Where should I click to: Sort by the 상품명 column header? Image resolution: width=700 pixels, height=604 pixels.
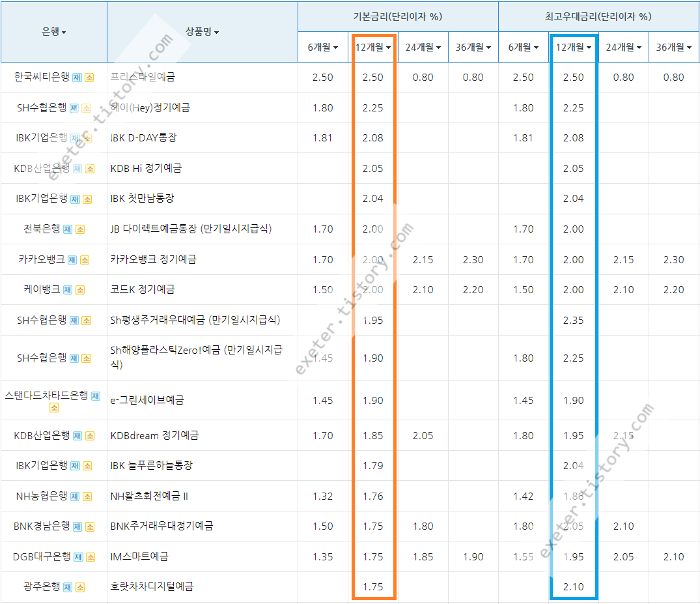(203, 32)
